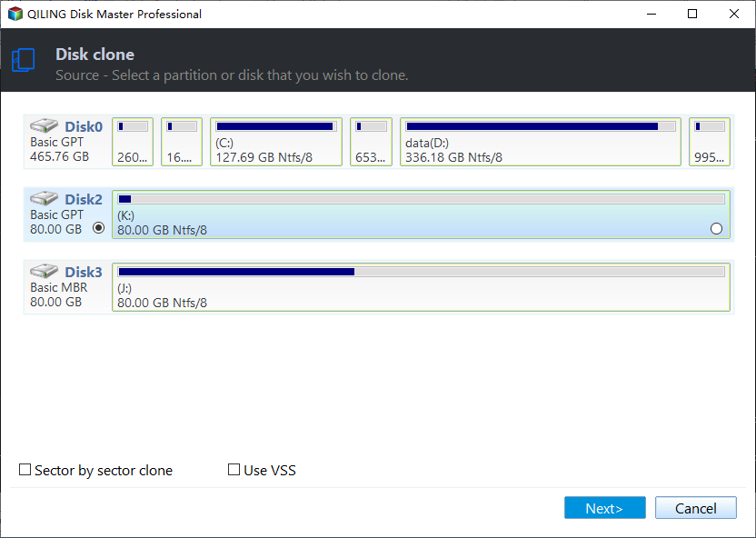Click the Next> button
756x538 pixels.
604,508
